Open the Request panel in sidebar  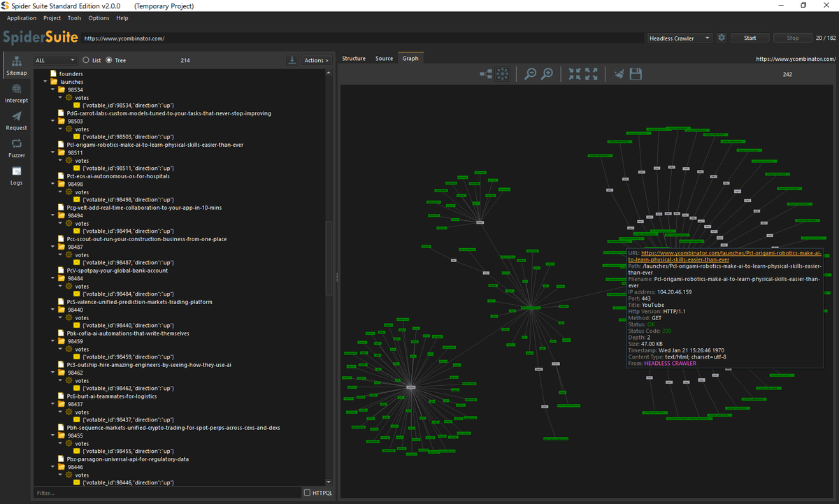[16, 121]
